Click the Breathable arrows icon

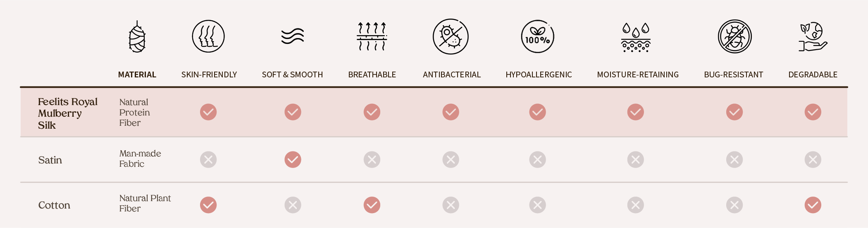[372, 36]
